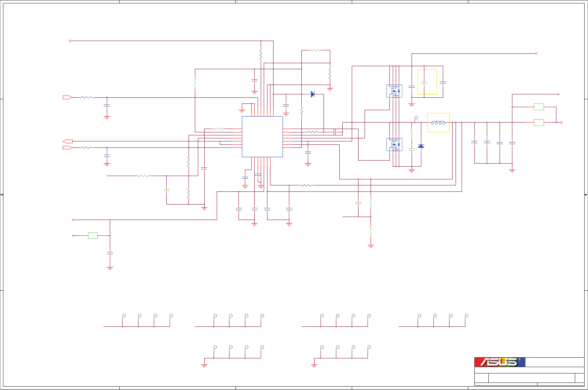Select the horizontal resistor on the long line below the IC
The width and height of the screenshot is (588, 390).
click(x=306, y=185)
